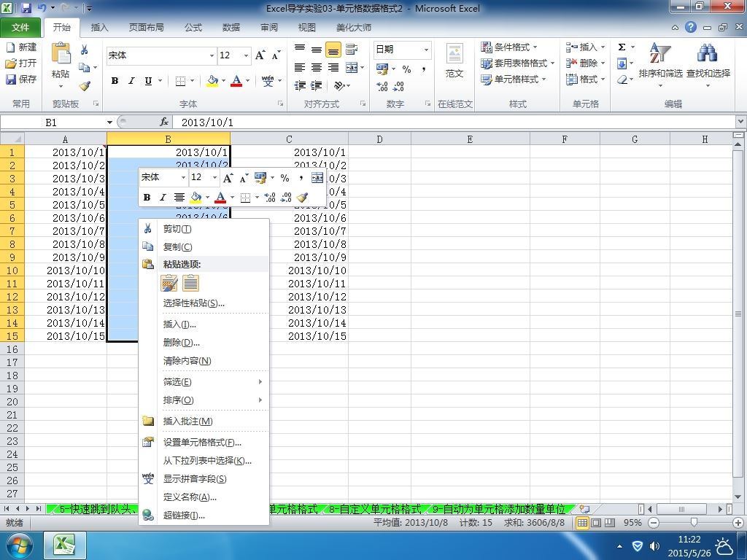This screenshot has height=560, width=747.
Task: Click the online templates 范文 icon
Action: click(x=454, y=54)
